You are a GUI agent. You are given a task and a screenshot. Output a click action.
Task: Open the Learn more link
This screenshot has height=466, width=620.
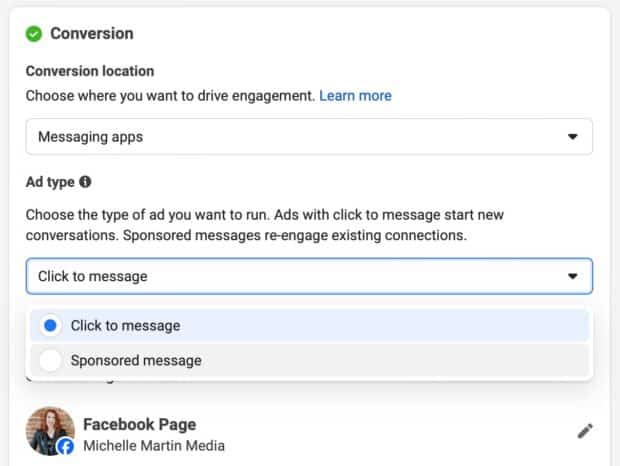click(355, 96)
